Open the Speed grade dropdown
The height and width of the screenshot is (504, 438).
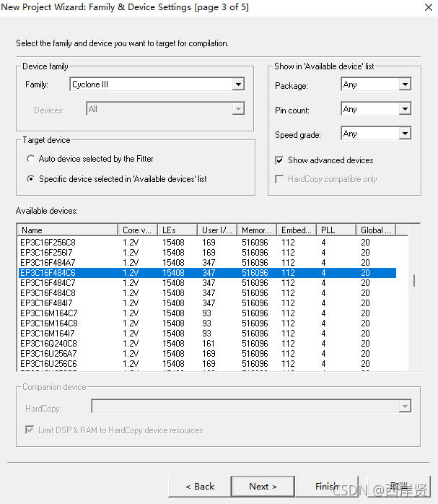(376, 134)
